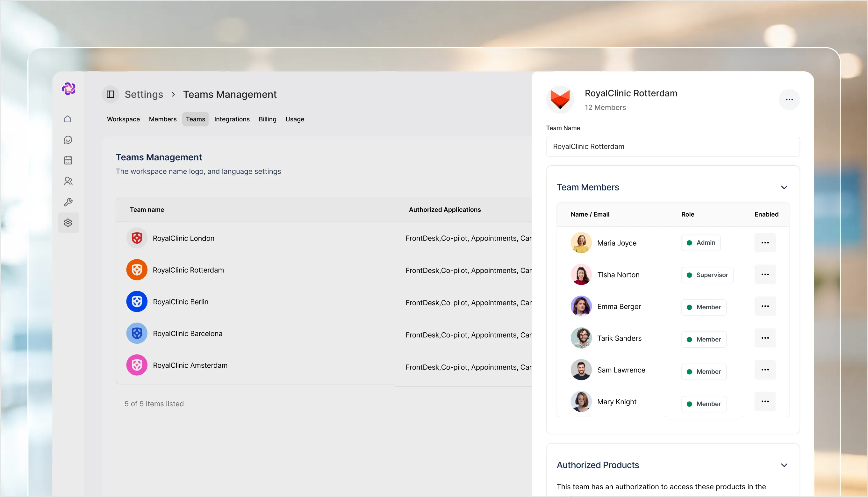
Task: Open options menu for Maria Joyce
Action: coord(765,243)
